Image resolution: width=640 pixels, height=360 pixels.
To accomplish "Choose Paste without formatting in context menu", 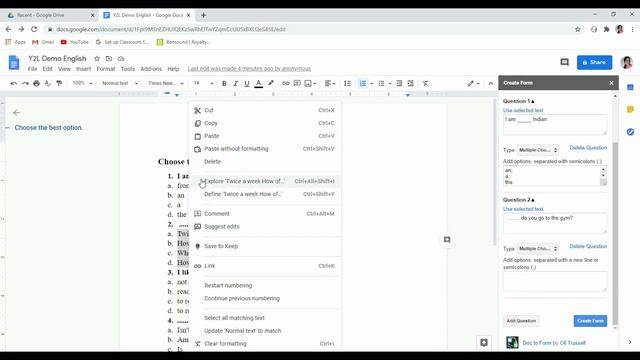I will (x=264, y=149).
